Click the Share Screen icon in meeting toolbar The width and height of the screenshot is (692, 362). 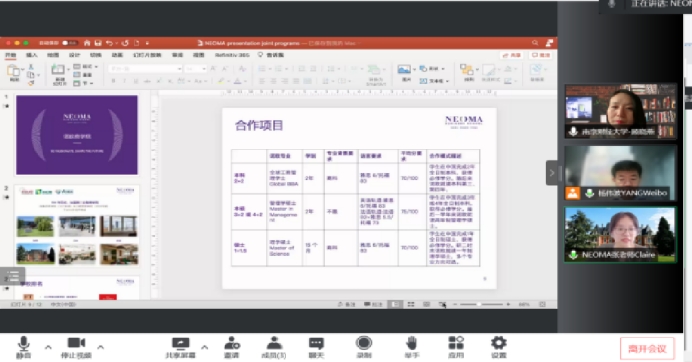181,343
